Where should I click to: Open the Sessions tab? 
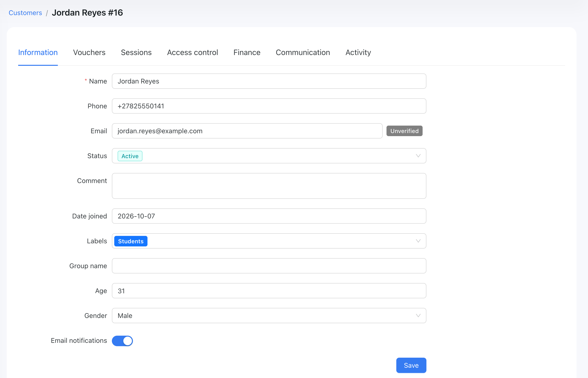[x=136, y=53]
